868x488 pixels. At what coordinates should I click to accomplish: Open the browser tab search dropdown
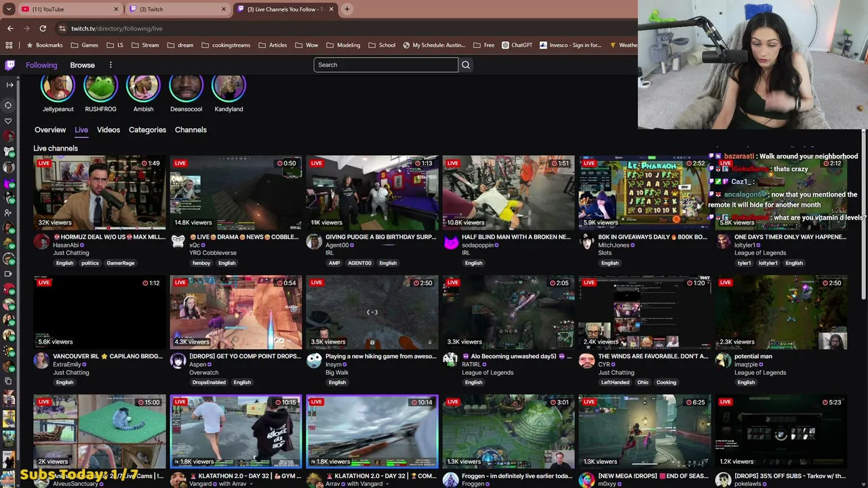[x=9, y=9]
